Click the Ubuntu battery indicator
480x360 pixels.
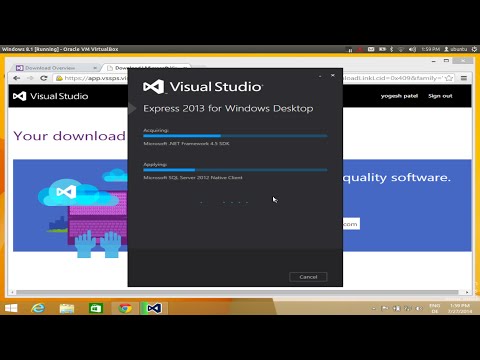[x=382, y=49]
